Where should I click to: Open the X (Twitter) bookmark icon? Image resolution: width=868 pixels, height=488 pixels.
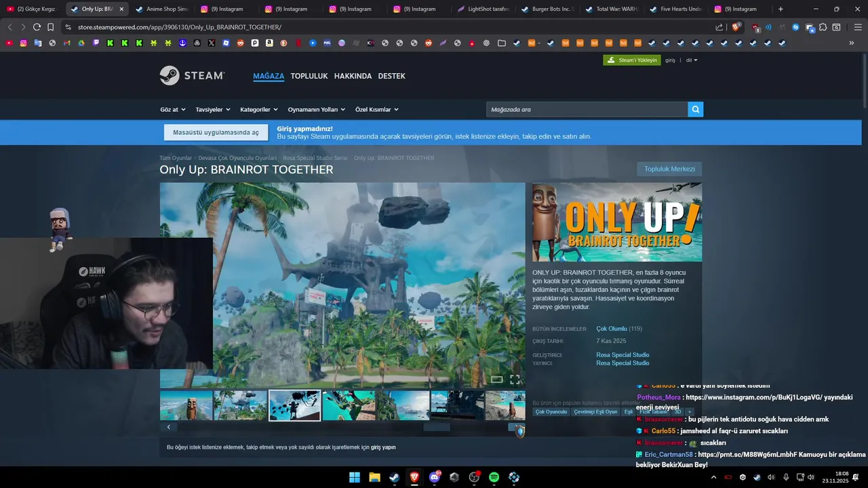point(212,43)
